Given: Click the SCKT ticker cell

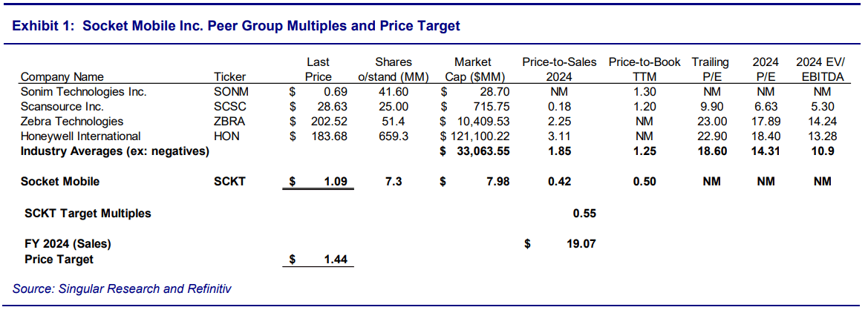Looking at the screenshot, I should click(229, 181).
